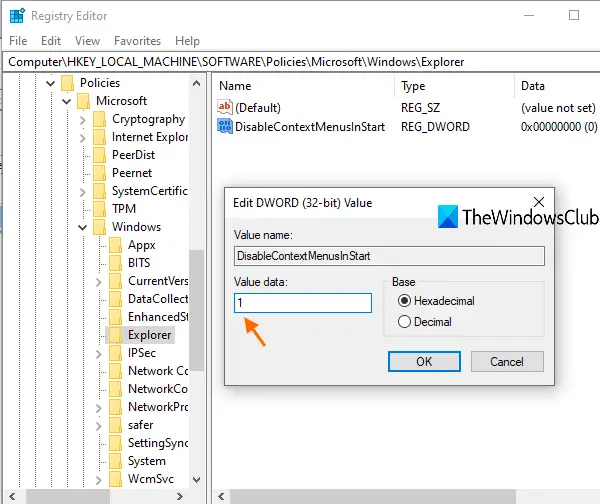
Task: Close the Edit DWORD dialog with X
Action: (539, 202)
